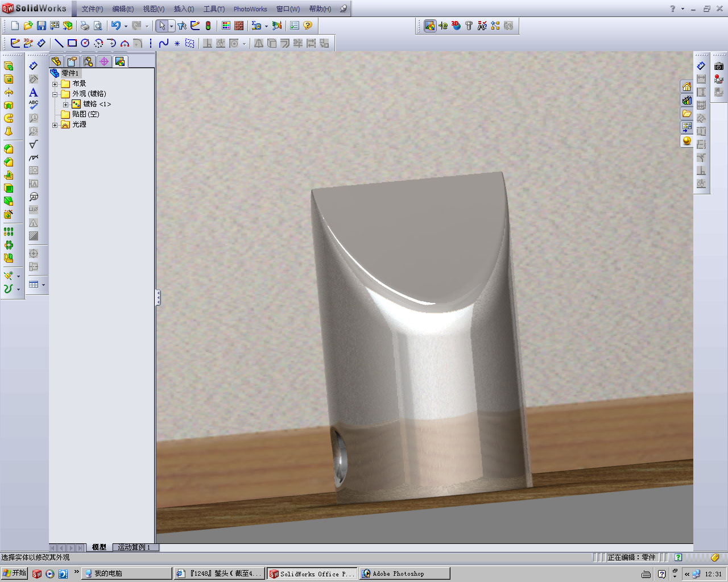Switch to Adobe Photoshop taskbar window
Image resolution: width=728 pixels, height=582 pixels.
click(x=404, y=573)
